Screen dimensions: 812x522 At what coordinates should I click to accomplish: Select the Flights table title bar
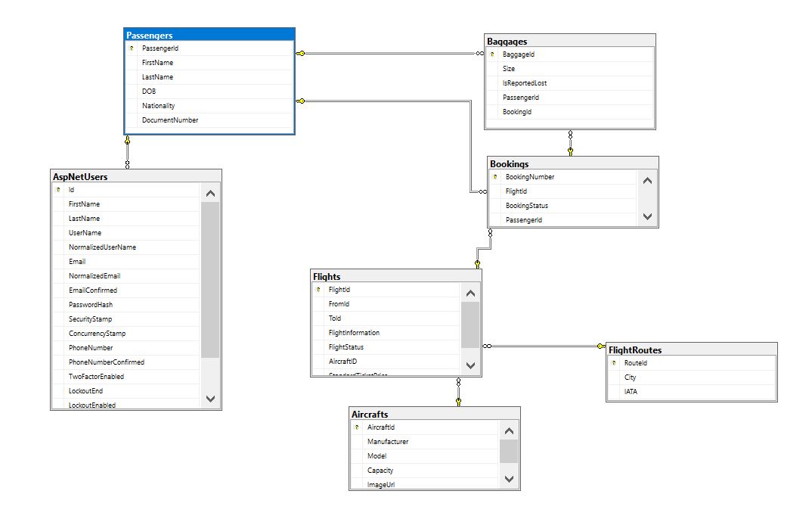click(396, 277)
